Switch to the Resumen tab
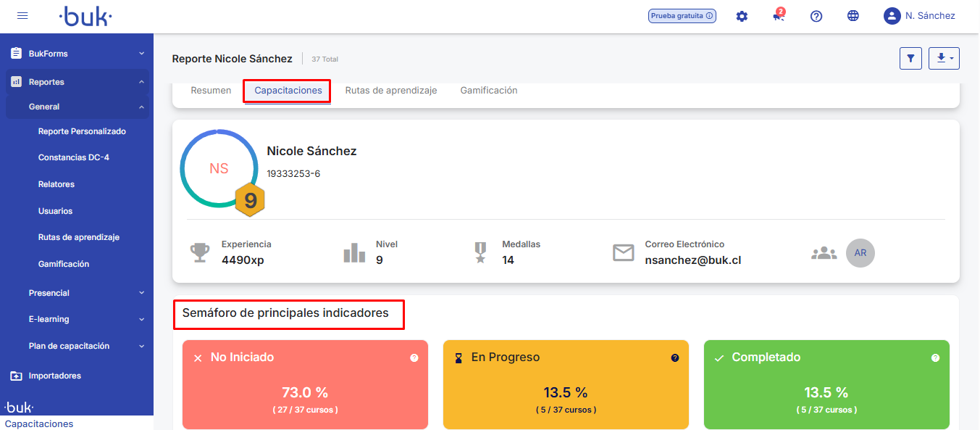980x430 pixels. point(211,91)
